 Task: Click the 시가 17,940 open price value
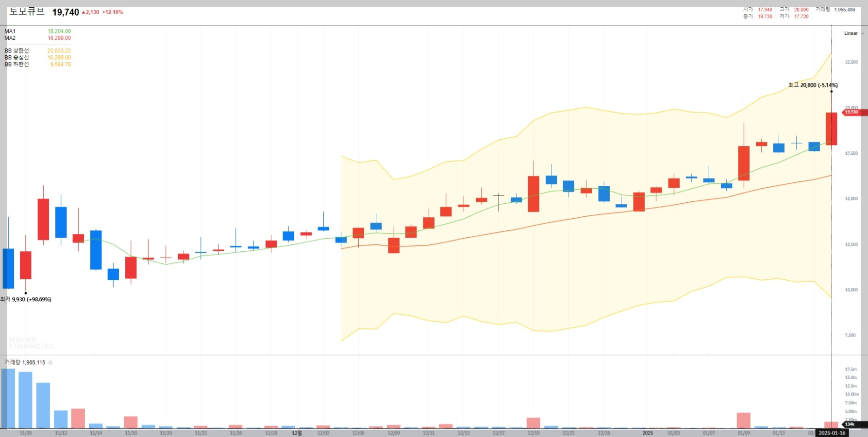pos(765,10)
